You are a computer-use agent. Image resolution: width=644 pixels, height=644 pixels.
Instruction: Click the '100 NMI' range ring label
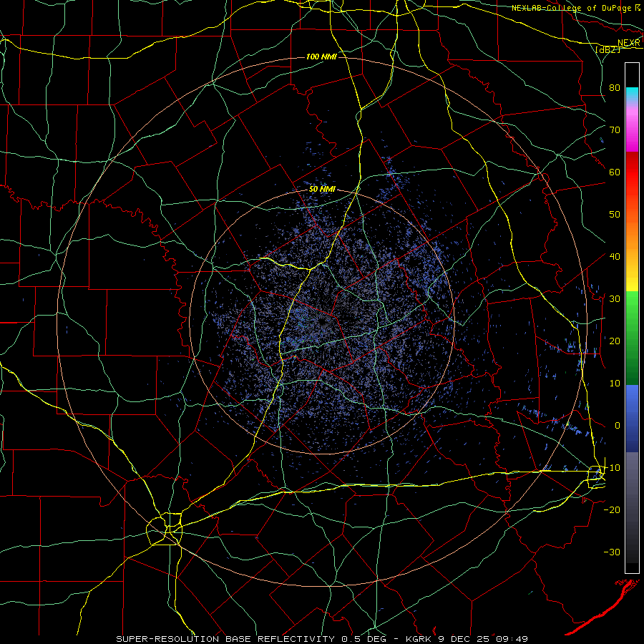pyautogui.click(x=321, y=57)
